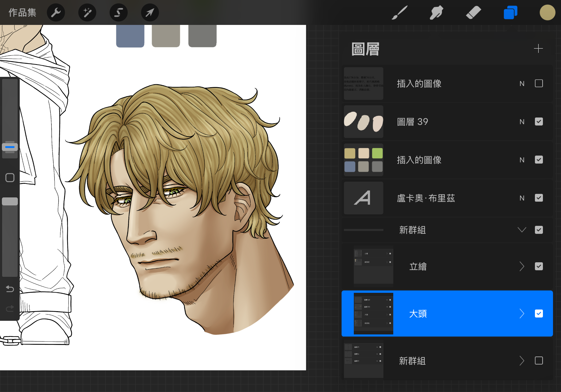Add a new layer with the plus button
The height and width of the screenshot is (392, 561).
pos(538,48)
